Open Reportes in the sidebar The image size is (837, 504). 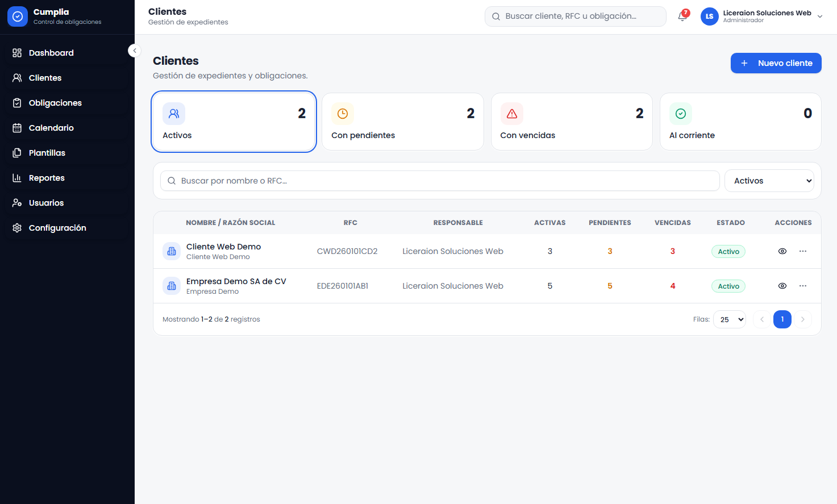pyautogui.click(x=67, y=178)
